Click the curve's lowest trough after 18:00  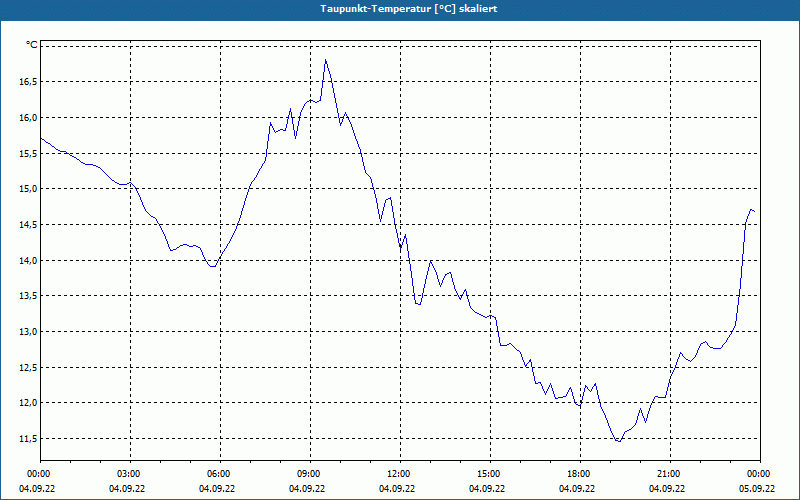pyautogui.click(x=619, y=441)
